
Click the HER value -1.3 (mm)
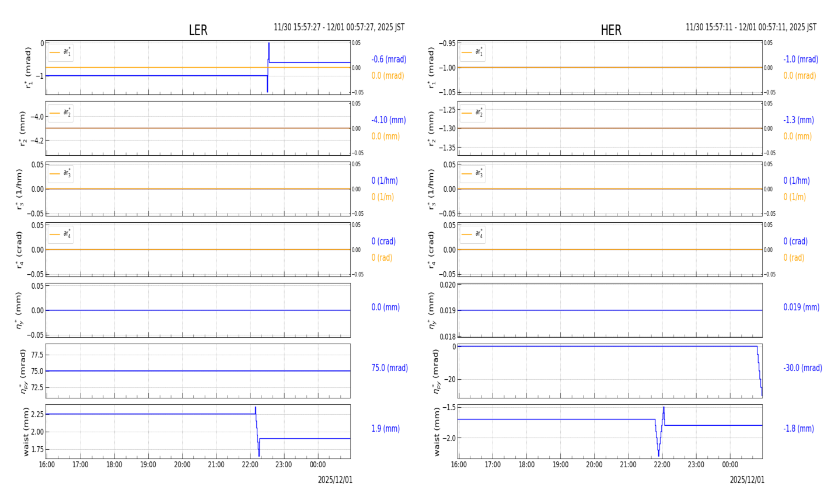[x=798, y=120]
